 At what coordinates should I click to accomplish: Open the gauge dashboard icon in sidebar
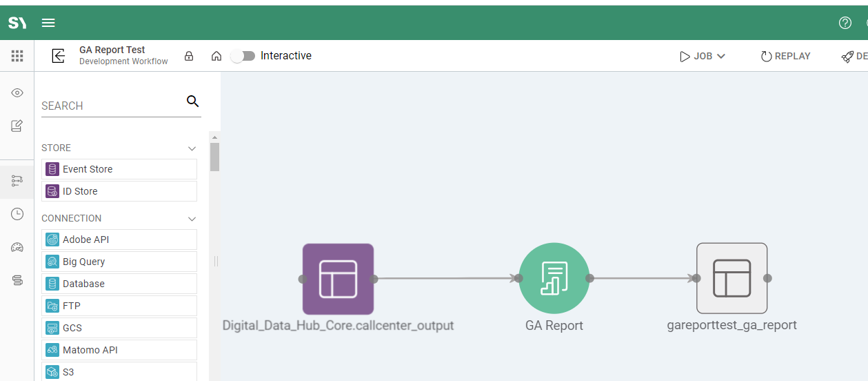17,247
